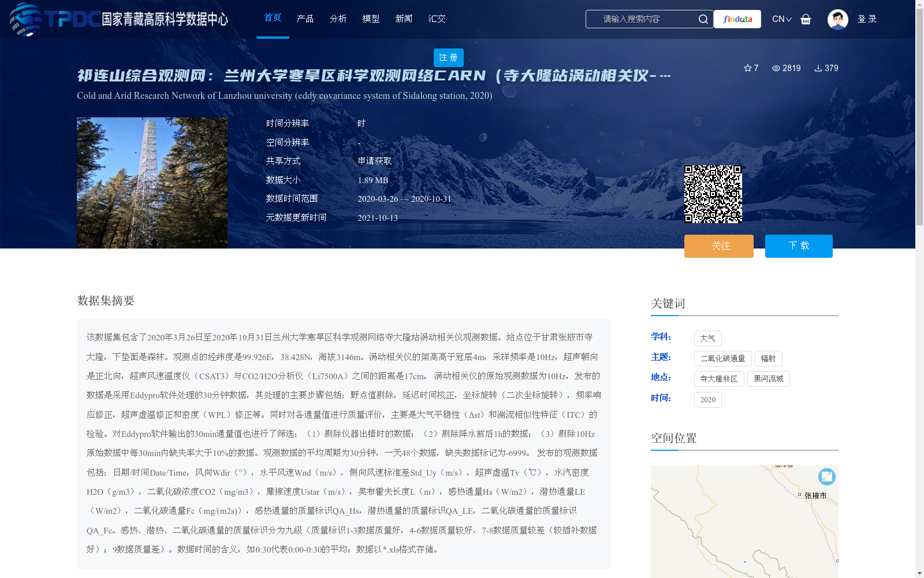Click the star favorites count icon
The image size is (924, 578).
coord(748,68)
